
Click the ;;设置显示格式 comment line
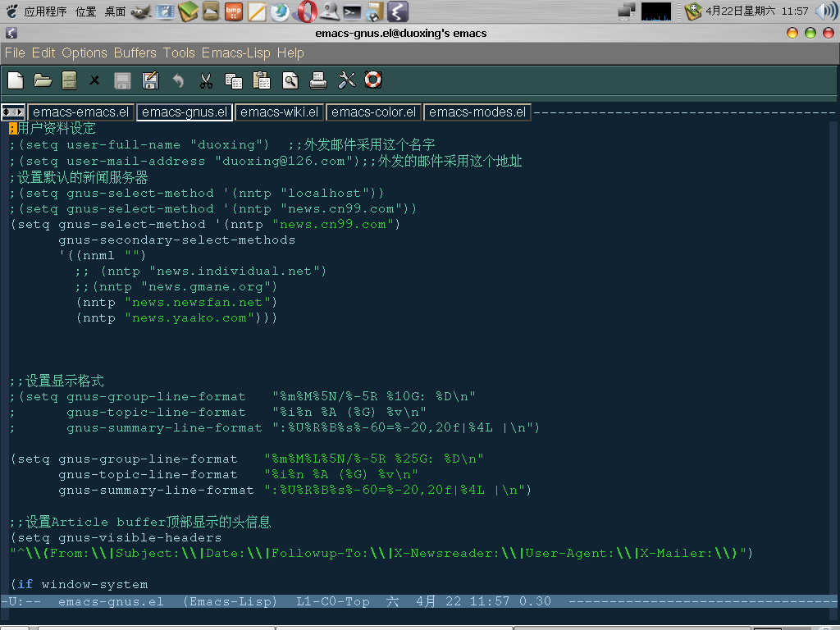(x=57, y=381)
